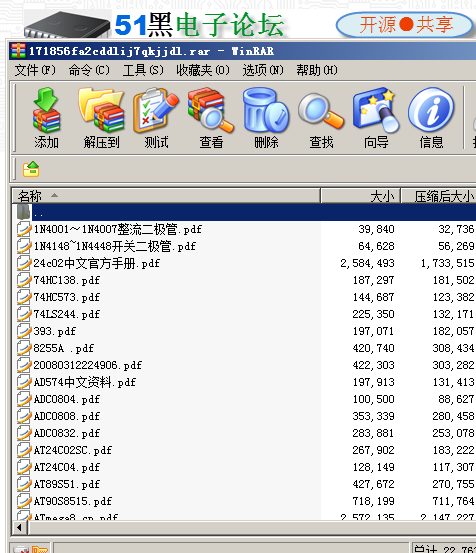The width and height of the screenshot is (476, 553).
Task: Run the 测试 (Test) archive tool
Action: coord(156,118)
